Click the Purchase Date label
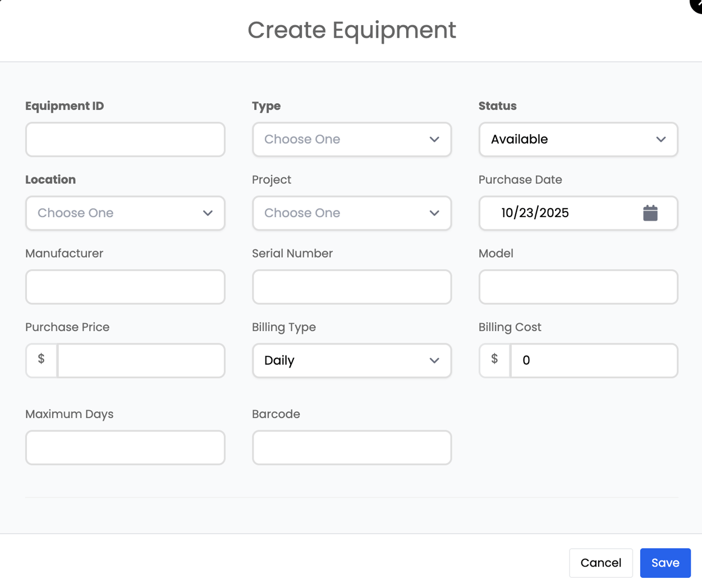Image resolution: width=702 pixels, height=588 pixels. click(x=520, y=180)
